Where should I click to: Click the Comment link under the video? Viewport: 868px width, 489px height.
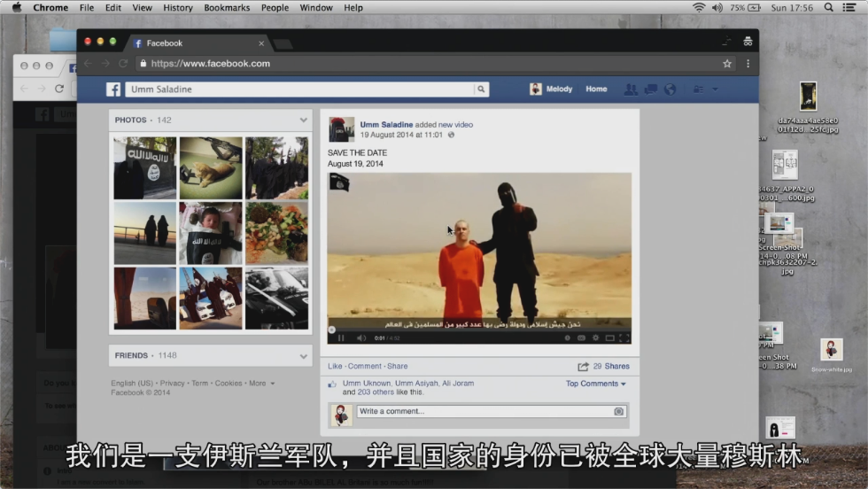[x=364, y=366]
